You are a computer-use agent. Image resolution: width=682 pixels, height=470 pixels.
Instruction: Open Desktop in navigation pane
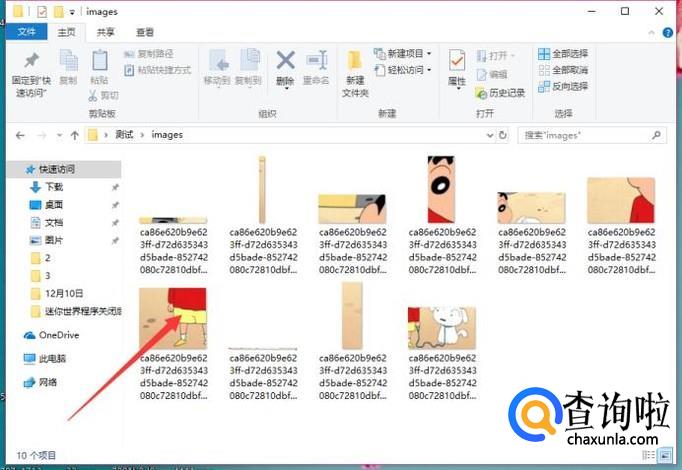click(x=54, y=205)
